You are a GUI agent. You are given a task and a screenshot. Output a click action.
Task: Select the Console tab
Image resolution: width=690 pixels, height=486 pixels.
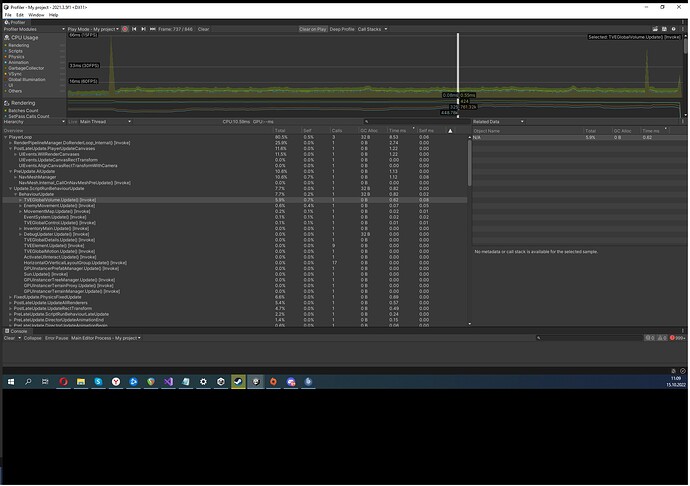16,331
